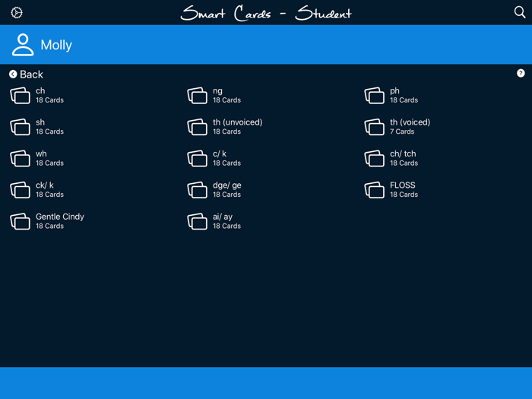Select the 'th (voiced)' deck title
The height and width of the screenshot is (399, 532).
(x=410, y=122)
